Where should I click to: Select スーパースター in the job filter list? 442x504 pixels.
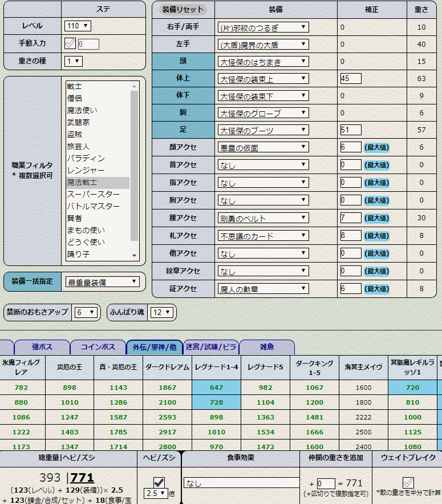pos(98,194)
